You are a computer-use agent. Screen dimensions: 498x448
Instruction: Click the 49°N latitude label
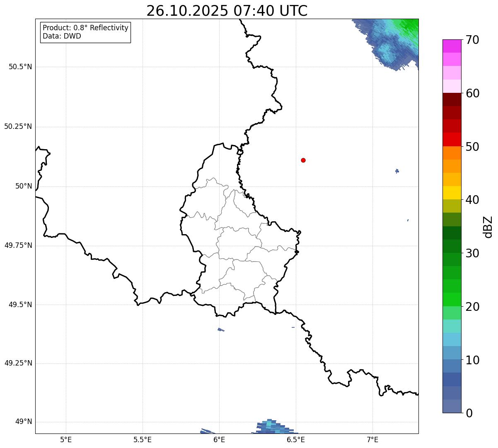[24, 422]
